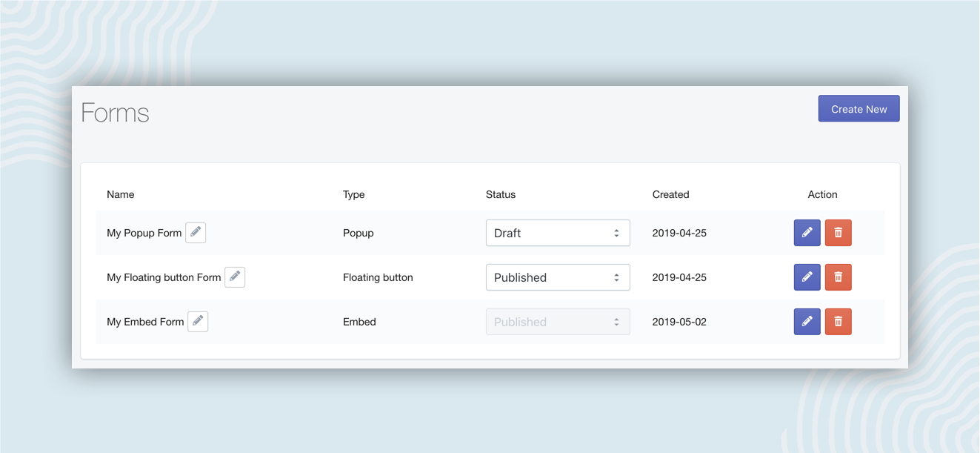Click the 2019-05-02 created date
980x453 pixels.
[679, 322]
